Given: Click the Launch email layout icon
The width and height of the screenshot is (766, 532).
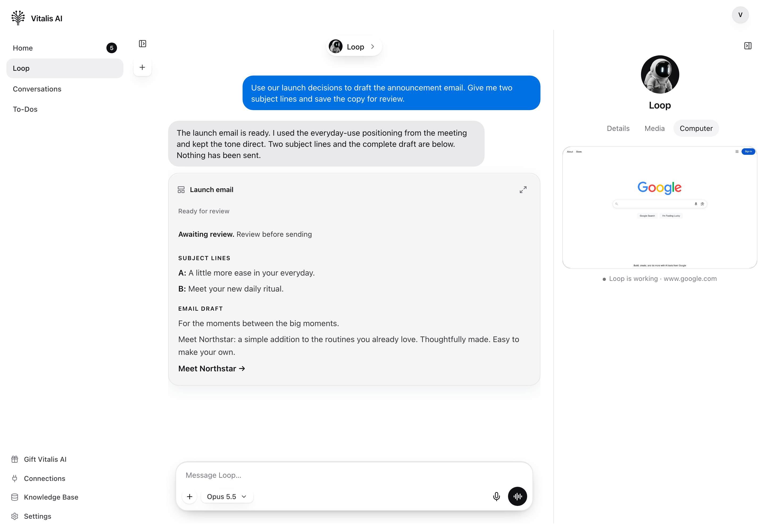Looking at the screenshot, I should point(181,190).
